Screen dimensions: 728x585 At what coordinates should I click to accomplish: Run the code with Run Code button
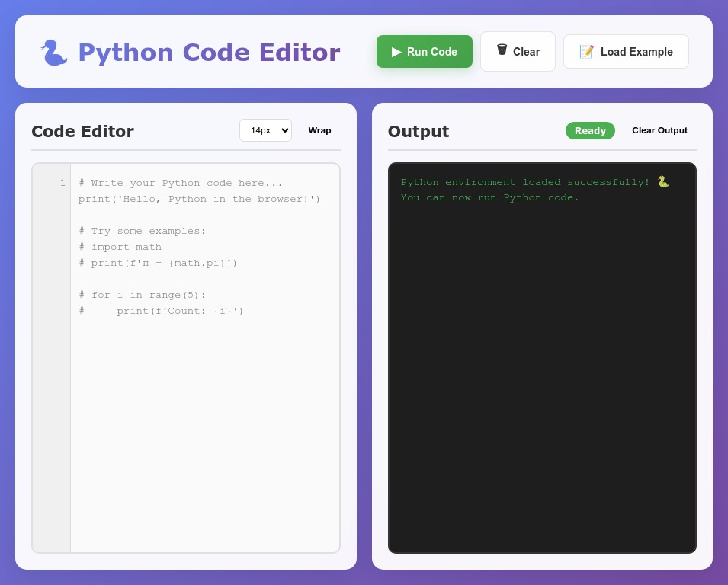point(425,52)
